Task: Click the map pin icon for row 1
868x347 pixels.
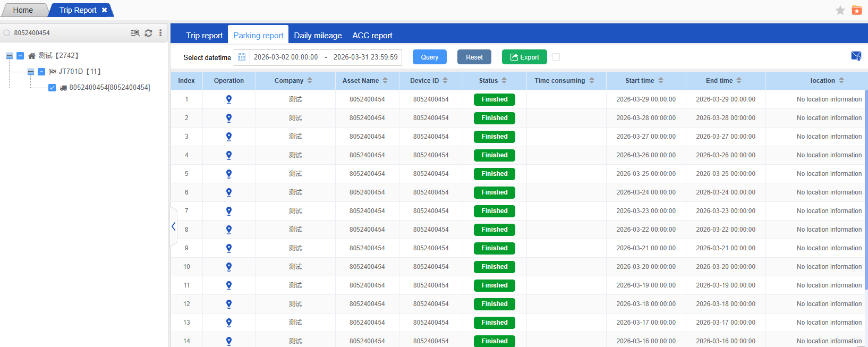Action: coord(229,99)
